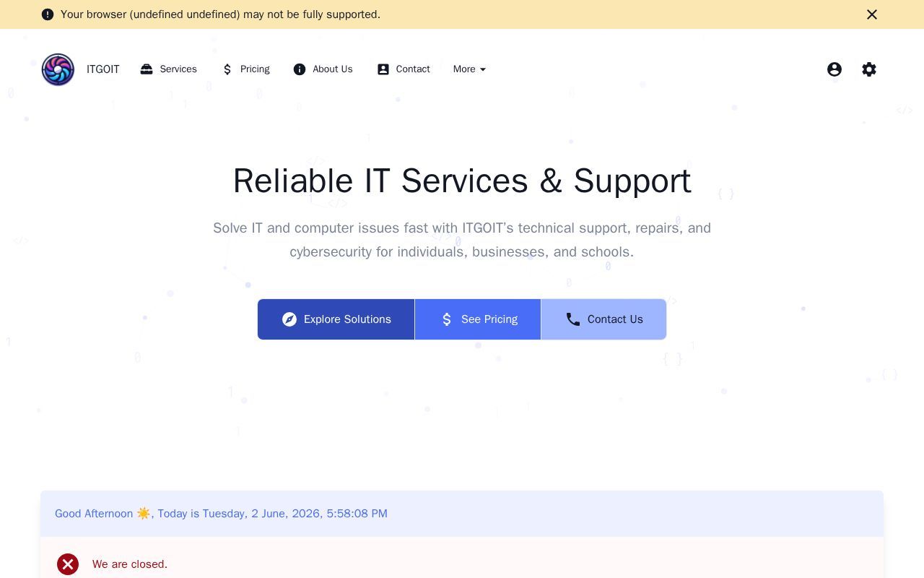Screen dimensions: 924x578
Task: Open the user account icon
Action: pos(834,69)
